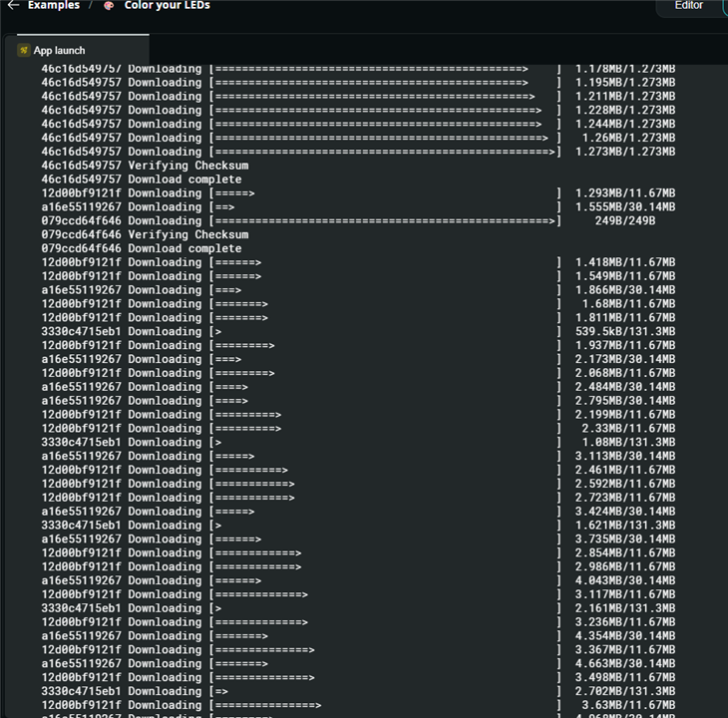The image size is (728, 718).
Task: Click the 2.702MB/131.3MB progress value
Action: tap(625, 691)
